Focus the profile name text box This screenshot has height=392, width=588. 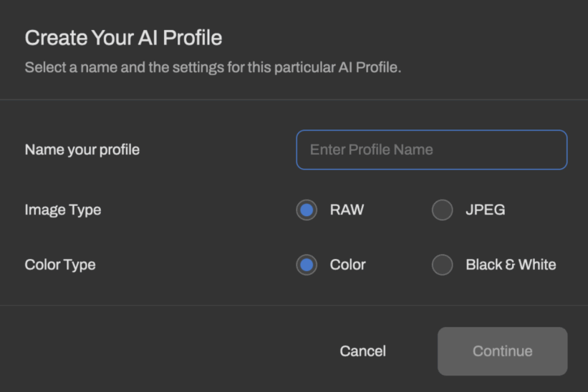pyautogui.click(x=432, y=150)
